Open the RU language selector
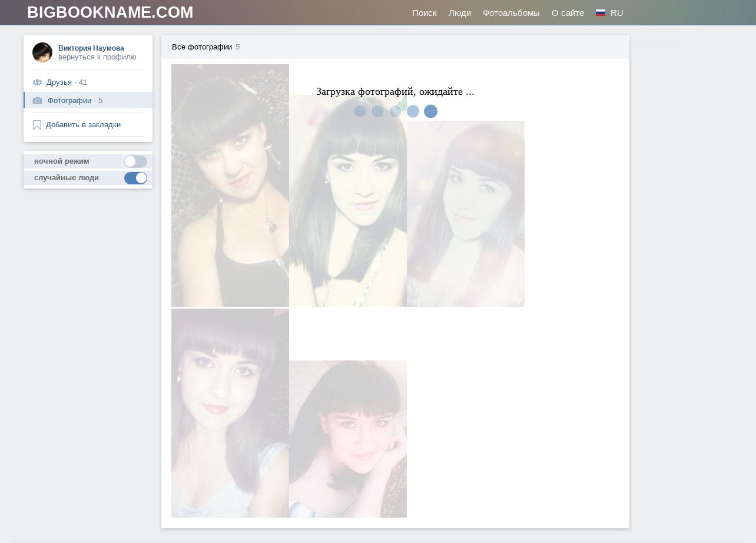The image size is (756, 543). [616, 13]
